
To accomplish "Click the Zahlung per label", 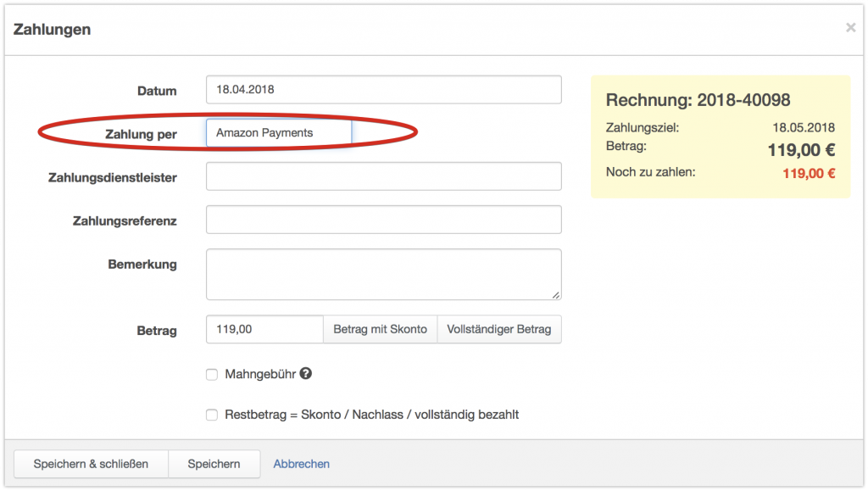I will [x=142, y=134].
